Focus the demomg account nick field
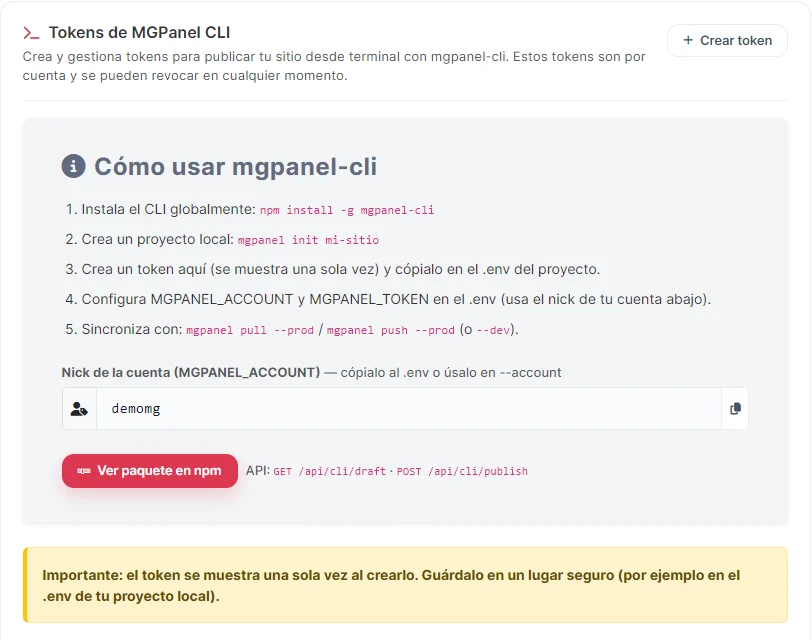This screenshot has width=812, height=640. pos(409,409)
